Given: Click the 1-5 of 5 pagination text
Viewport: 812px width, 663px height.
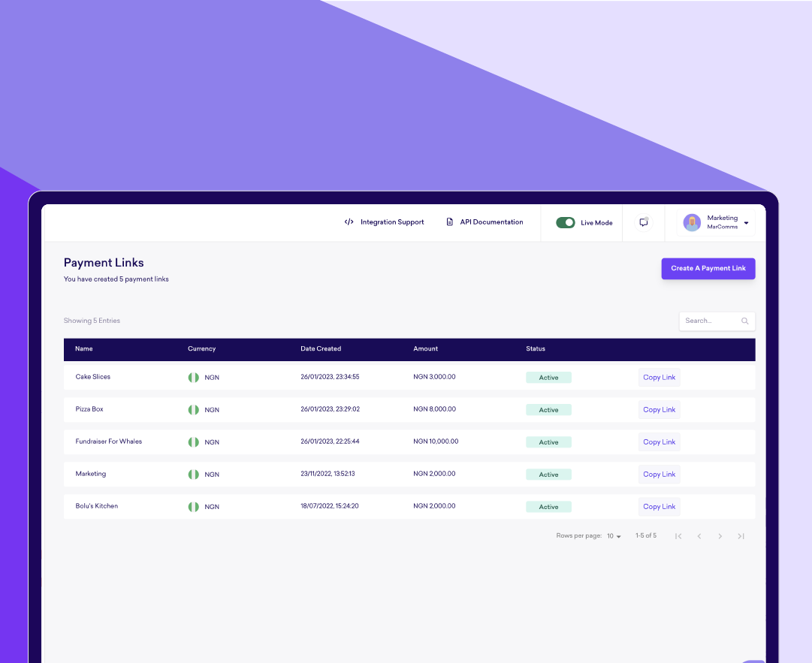Looking at the screenshot, I should click(x=646, y=535).
